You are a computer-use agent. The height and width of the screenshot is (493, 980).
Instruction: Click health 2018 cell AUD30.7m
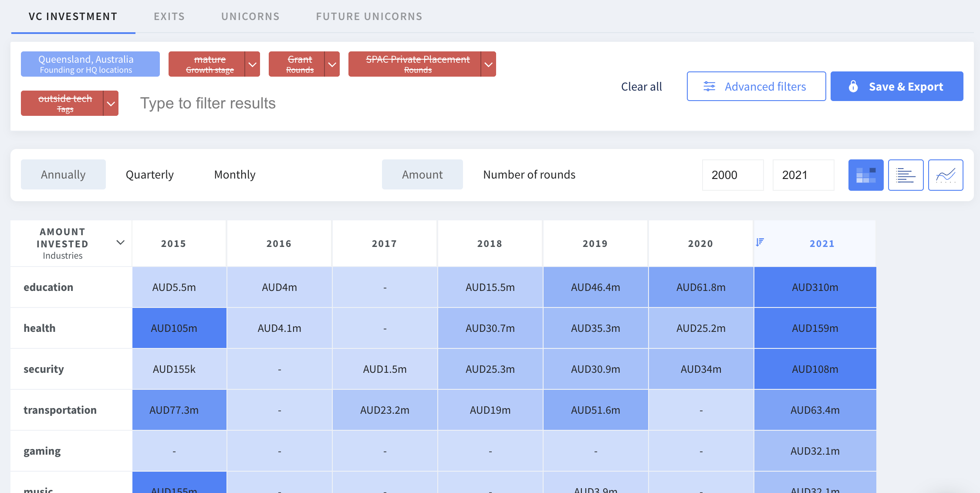coord(490,328)
